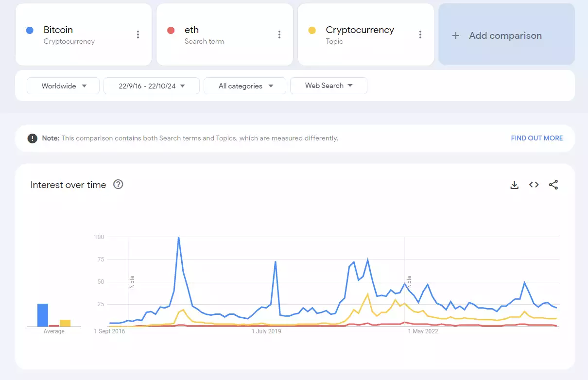Image resolution: width=588 pixels, height=380 pixels.
Task: Select the blue Bitcoin legend marker
Action: pos(30,30)
